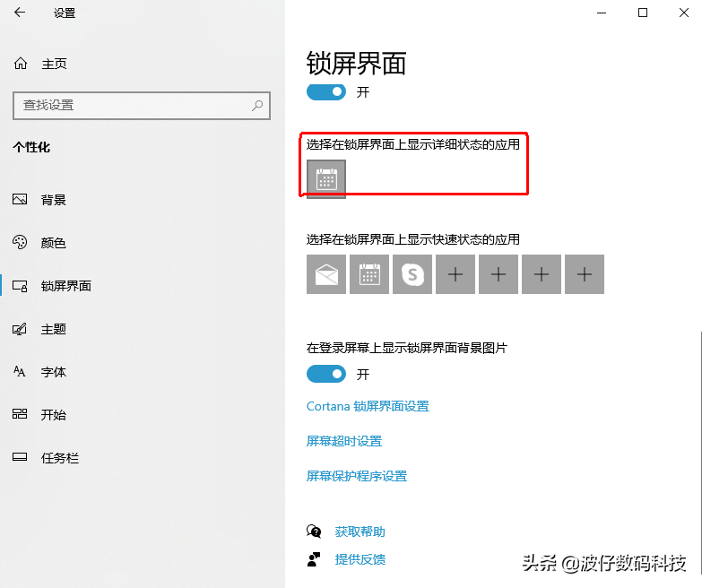This screenshot has height=588, width=702.
Task: Toggle 在登录屏幕上显示锁屏界面背景图片 switch
Action: [326, 374]
